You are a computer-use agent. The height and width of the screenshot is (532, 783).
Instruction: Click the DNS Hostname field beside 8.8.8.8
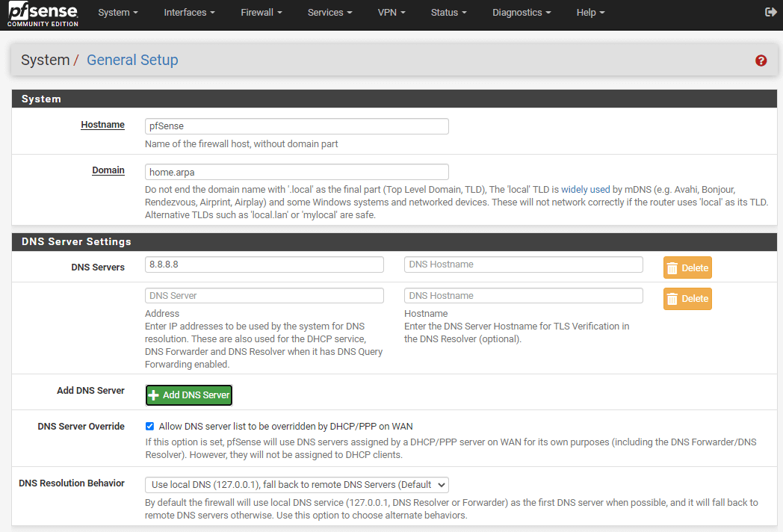tap(523, 265)
